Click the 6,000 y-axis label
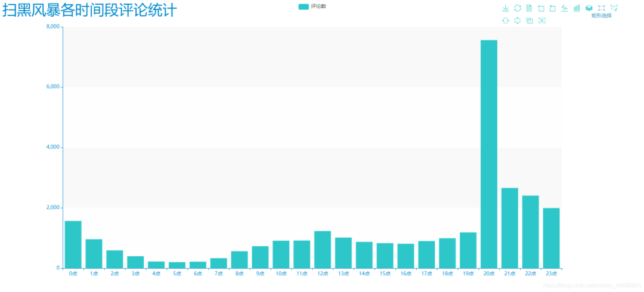Image resolution: width=644 pixels, height=292 pixels. click(x=52, y=87)
